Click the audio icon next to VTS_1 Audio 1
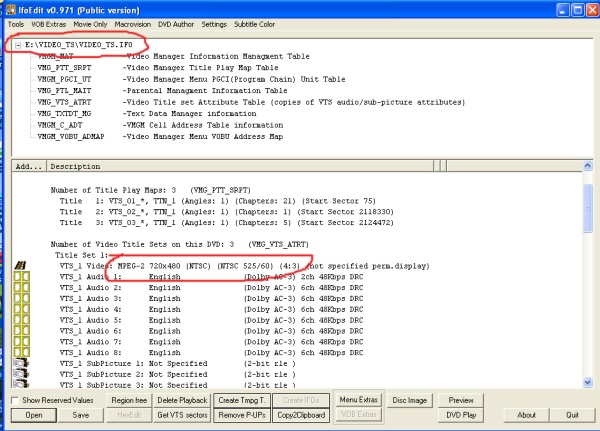 20,276
